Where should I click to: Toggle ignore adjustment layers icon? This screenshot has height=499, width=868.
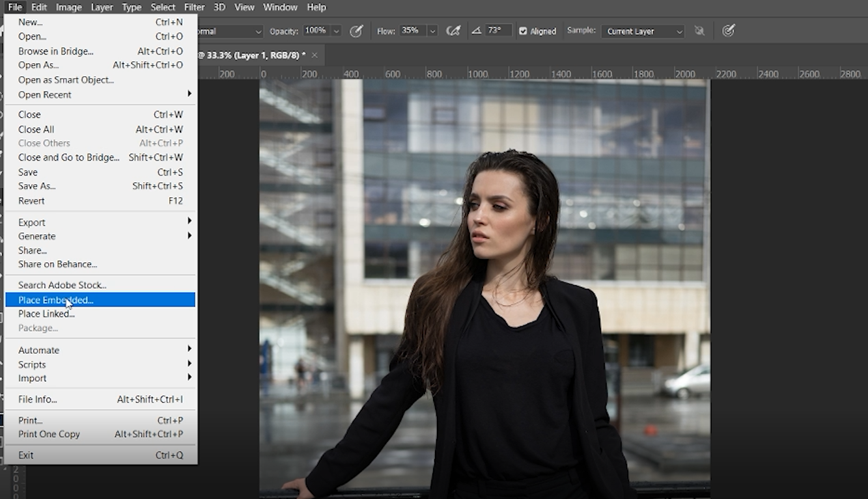(699, 31)
